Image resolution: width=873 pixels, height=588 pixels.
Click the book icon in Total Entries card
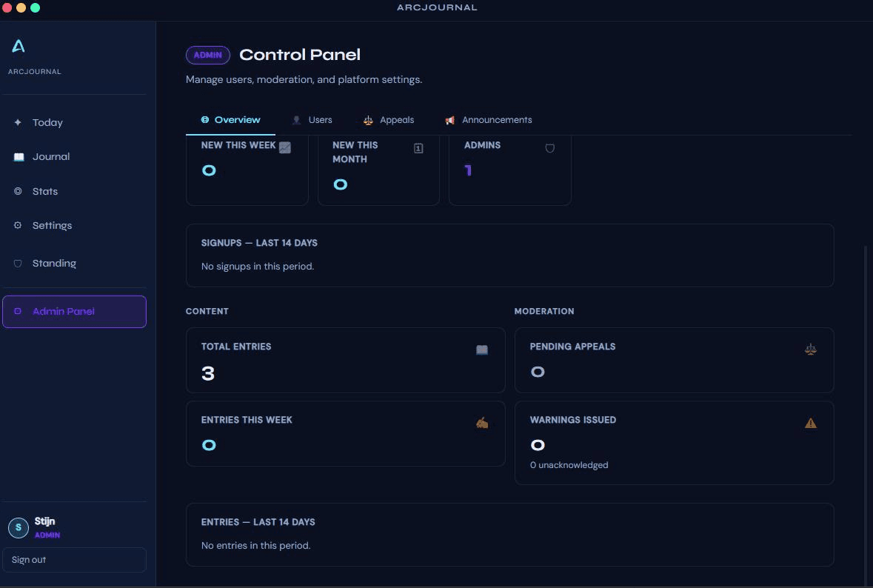click(x=482, y=350)
